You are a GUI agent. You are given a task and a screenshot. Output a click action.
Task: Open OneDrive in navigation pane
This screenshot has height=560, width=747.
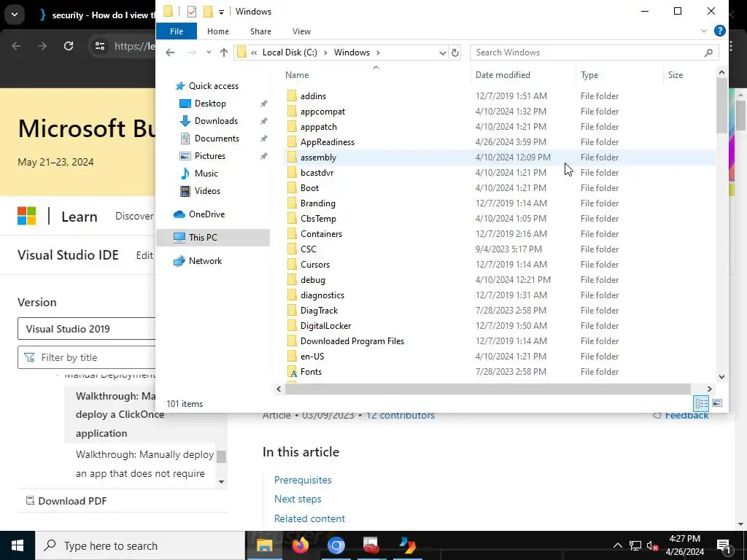[x=206, y=214]
